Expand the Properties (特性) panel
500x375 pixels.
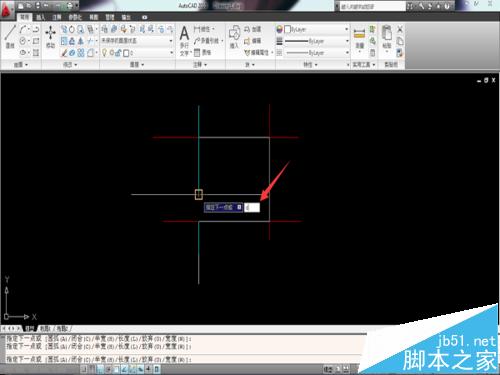pos(310,65)
